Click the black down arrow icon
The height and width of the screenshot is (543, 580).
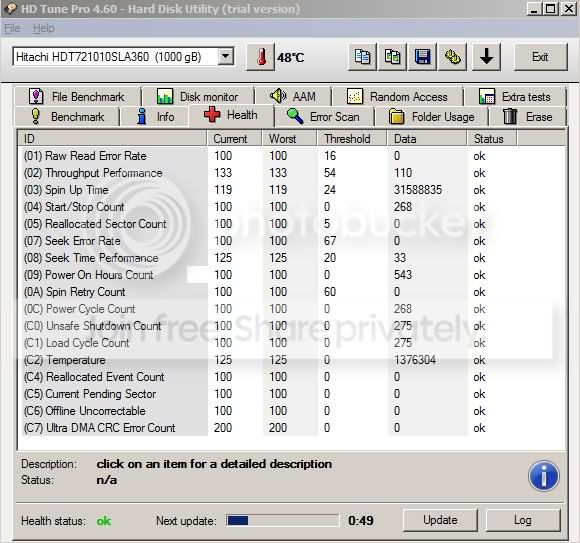tap(486, 57)
